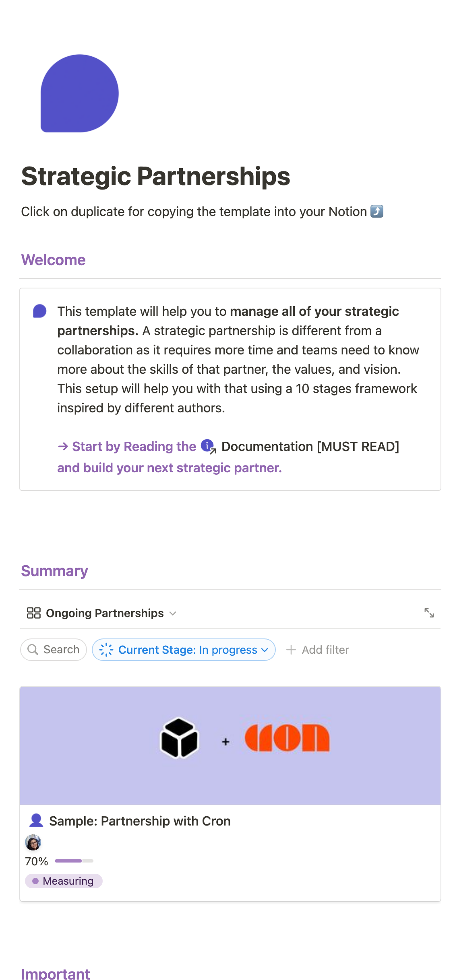This screenshot has height=980, width=453.
Task: Click the Measuring status tag
Action: 64,881
